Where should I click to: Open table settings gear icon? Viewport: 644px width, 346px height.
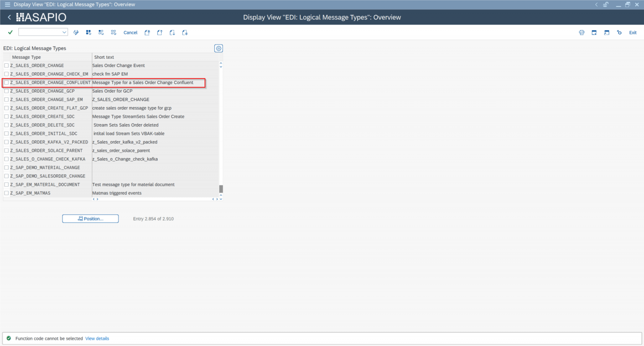(x=218, y=48)
